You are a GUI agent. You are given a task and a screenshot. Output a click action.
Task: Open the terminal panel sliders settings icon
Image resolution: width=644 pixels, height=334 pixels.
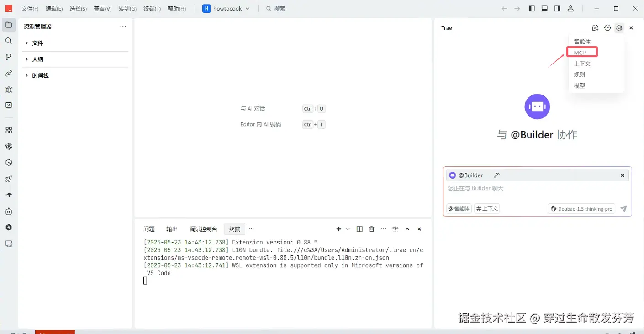(396, 229)
